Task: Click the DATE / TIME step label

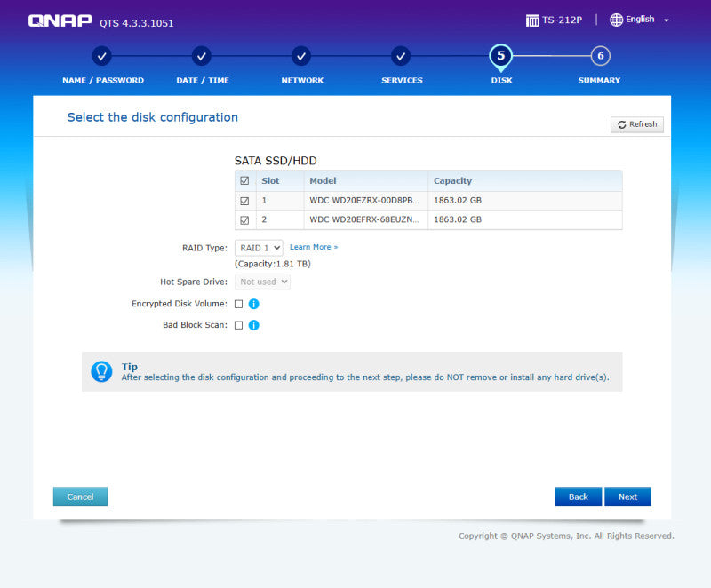Action: point(203,80)
